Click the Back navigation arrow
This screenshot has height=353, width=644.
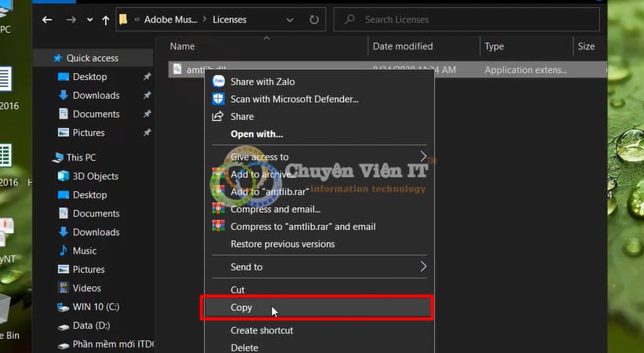(48, 20)
